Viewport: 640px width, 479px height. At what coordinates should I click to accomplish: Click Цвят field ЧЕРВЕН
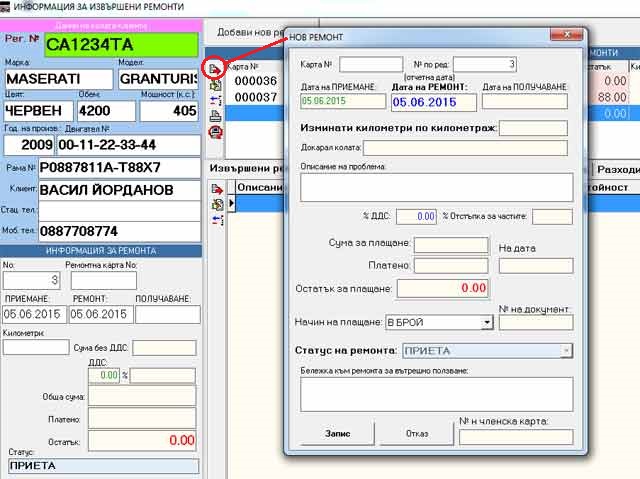(39, 111)
